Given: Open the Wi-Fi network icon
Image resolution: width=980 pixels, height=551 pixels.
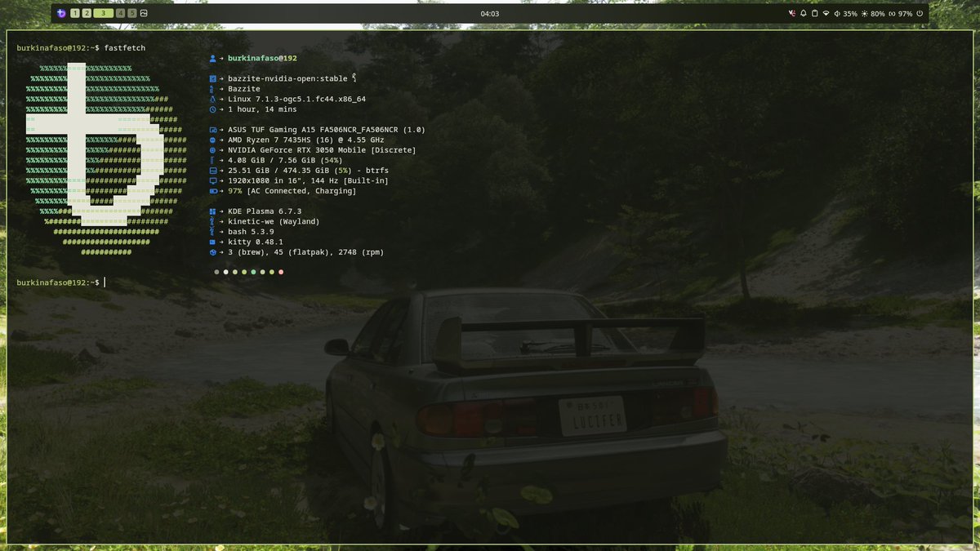Looking at the screenshot, I should point(826,13).
